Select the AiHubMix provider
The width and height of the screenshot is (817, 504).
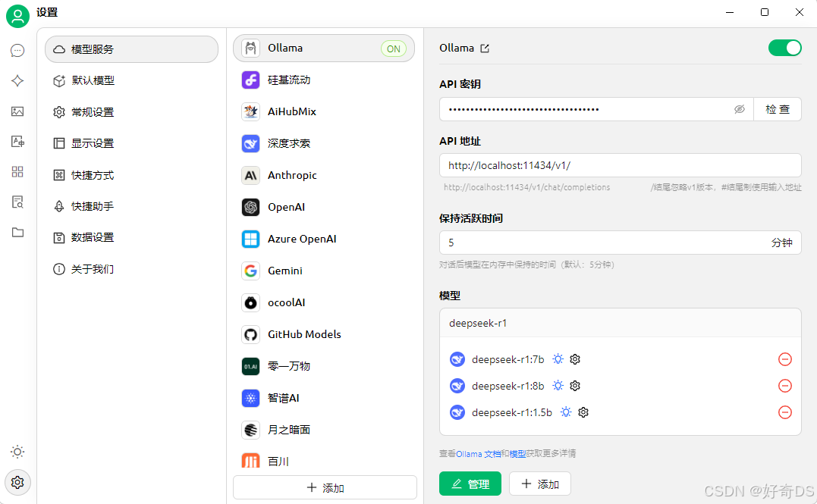[x=324, y=111]
